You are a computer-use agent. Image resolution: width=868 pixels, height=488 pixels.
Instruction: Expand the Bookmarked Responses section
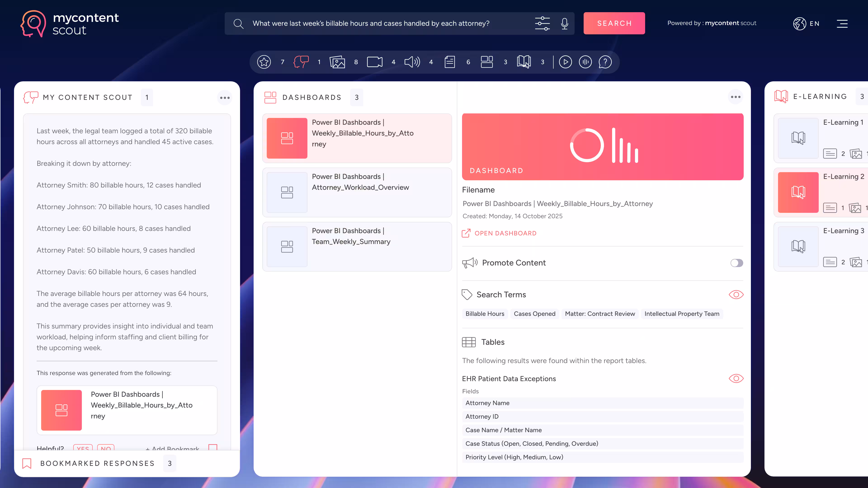click(97, 463)
